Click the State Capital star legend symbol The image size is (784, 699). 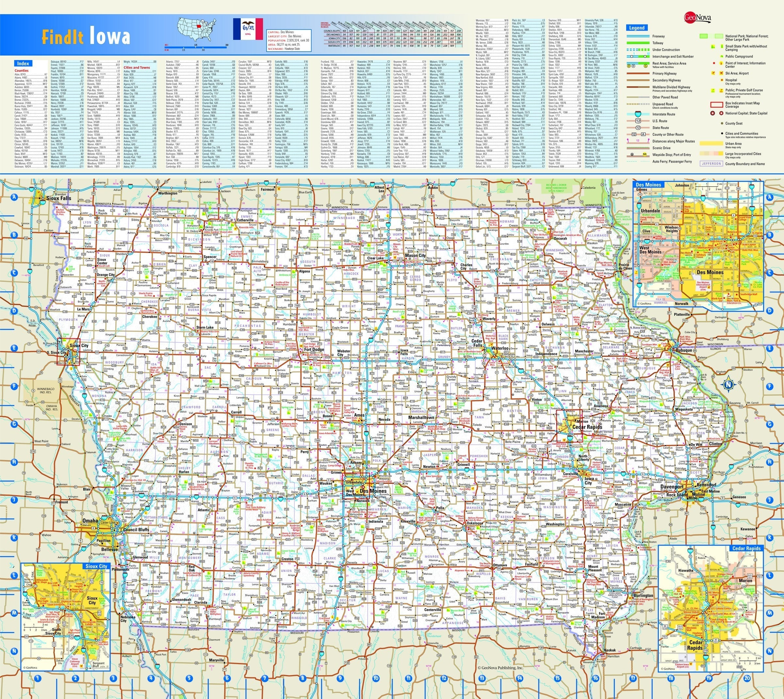pyautogui.click(x=721, y=113)
